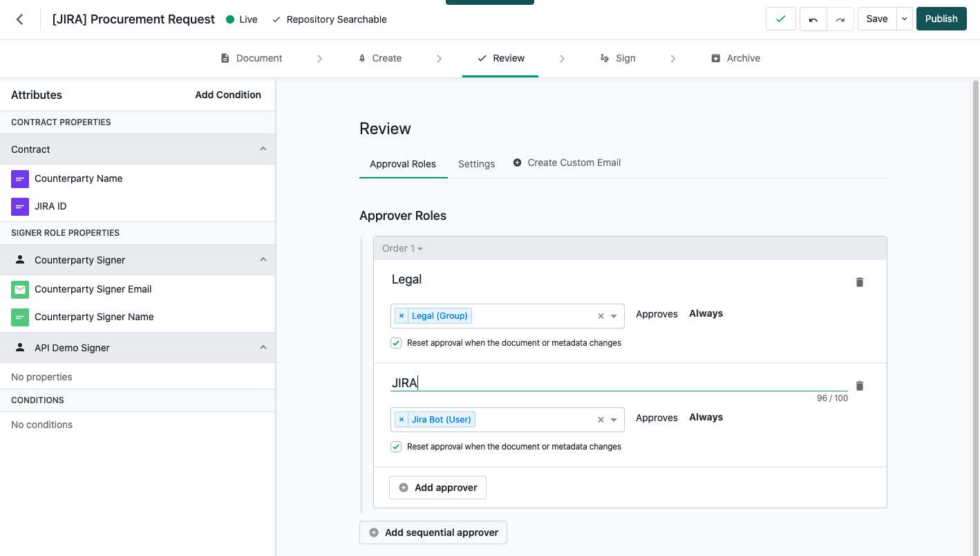Delete the Legal approver role

pos(860,282)
